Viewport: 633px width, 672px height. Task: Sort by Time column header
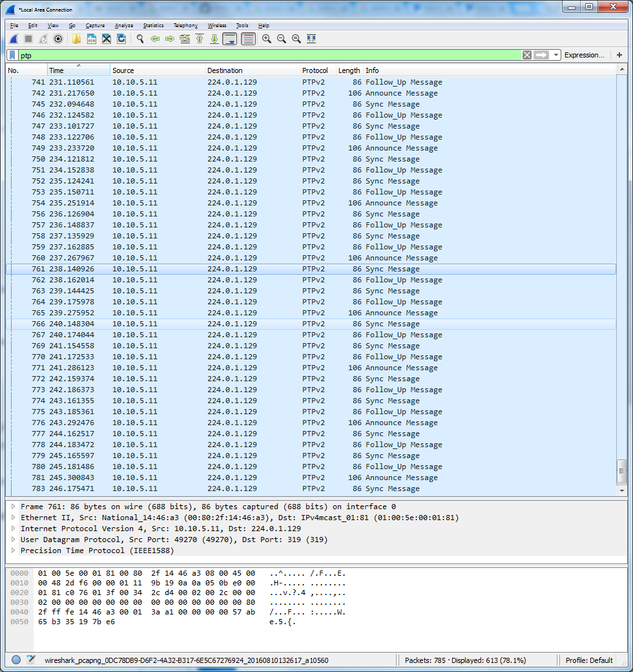point(79,70)
